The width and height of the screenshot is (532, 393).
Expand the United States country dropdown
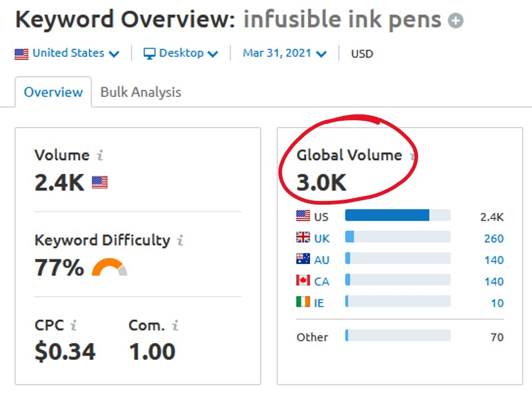click(x=67, y=53)
